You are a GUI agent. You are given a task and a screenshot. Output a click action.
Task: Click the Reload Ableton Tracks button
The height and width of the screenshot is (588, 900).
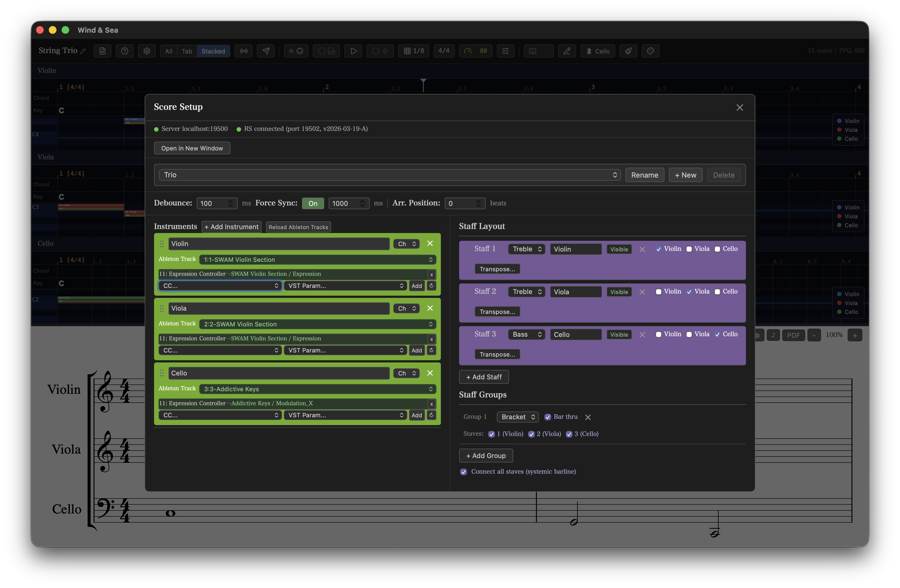tap(298, 227)
